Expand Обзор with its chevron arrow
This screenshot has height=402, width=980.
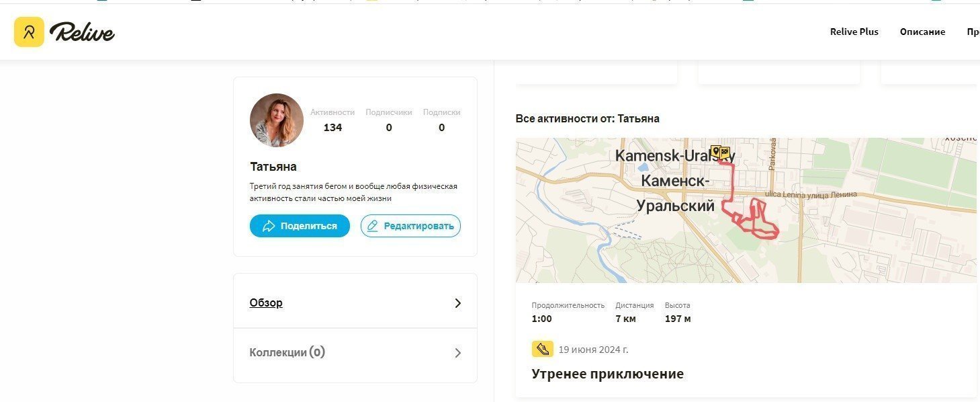[x=458, y=303]
